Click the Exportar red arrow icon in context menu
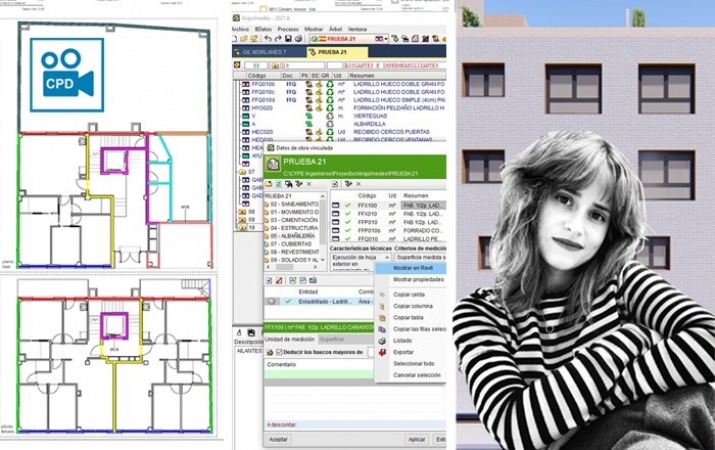The width and height of the screenshot is (715, 450). tap(382, 352)
